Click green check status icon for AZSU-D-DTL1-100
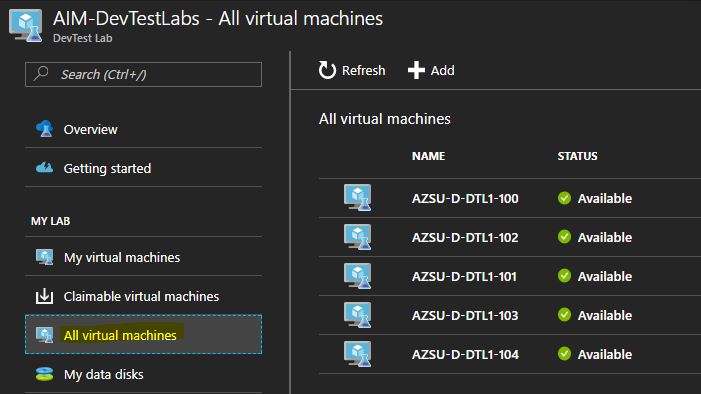 click(564, 198)
